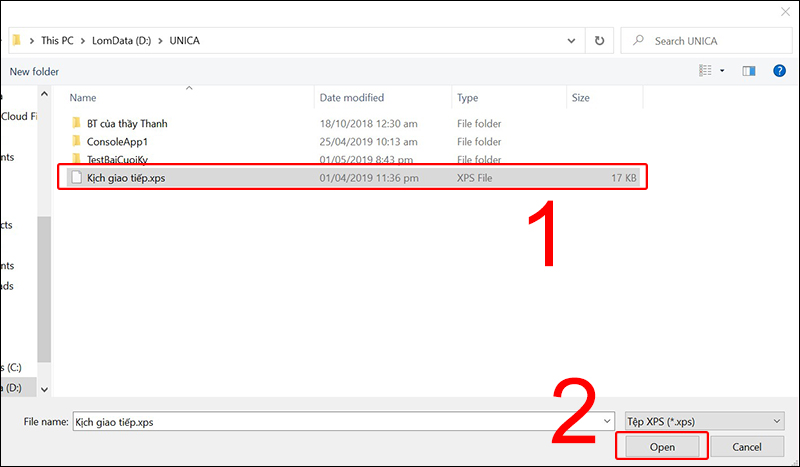Click the date 18/10/2018 12:30 am
Screen dimensions: 800x467
pos(368,124)
